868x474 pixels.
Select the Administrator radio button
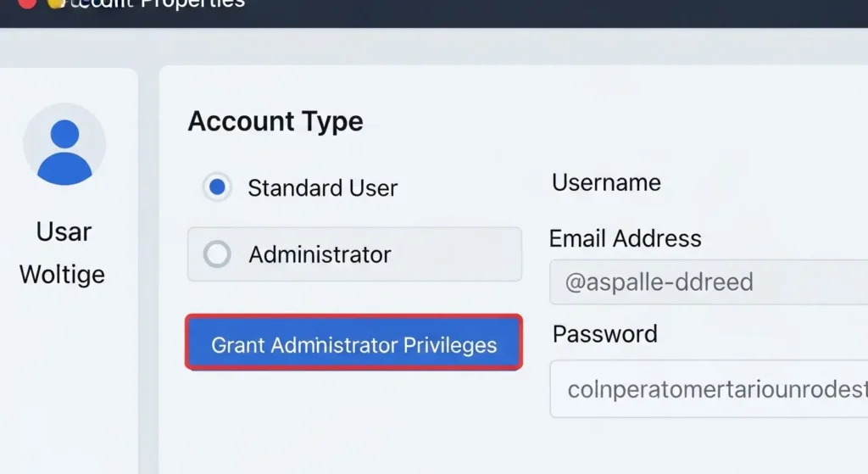click(x=217, y=254)
